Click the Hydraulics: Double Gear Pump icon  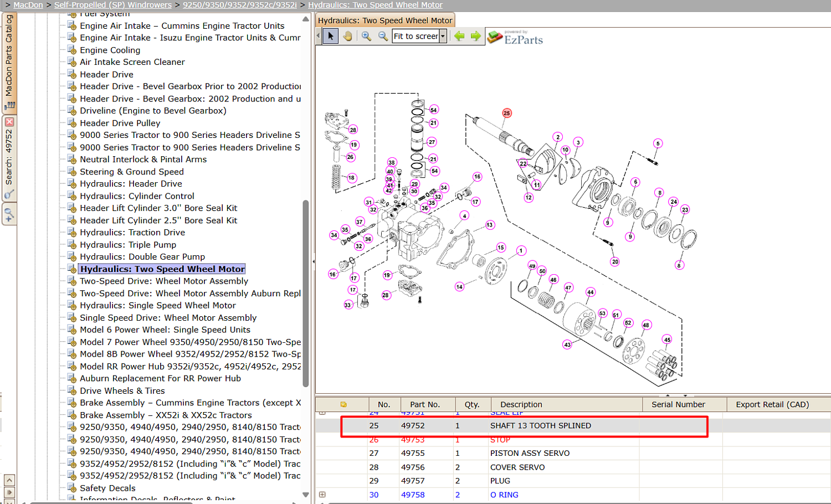click(x=71, y=256)
